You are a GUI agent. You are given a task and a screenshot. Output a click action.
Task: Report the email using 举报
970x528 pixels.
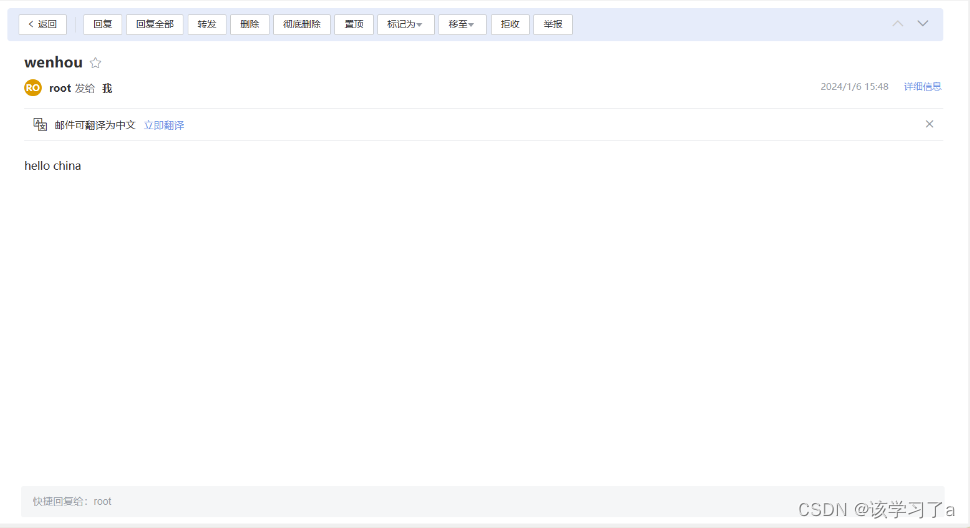552,24
